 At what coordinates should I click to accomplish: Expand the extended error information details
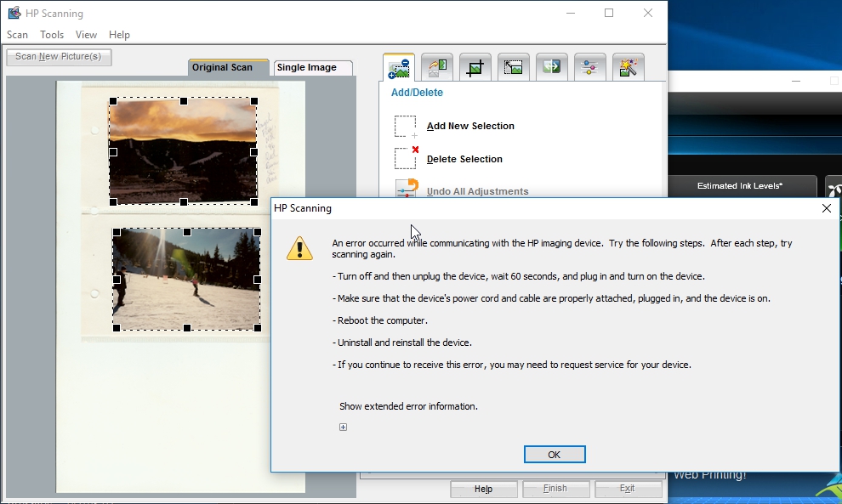click(343, 427)
